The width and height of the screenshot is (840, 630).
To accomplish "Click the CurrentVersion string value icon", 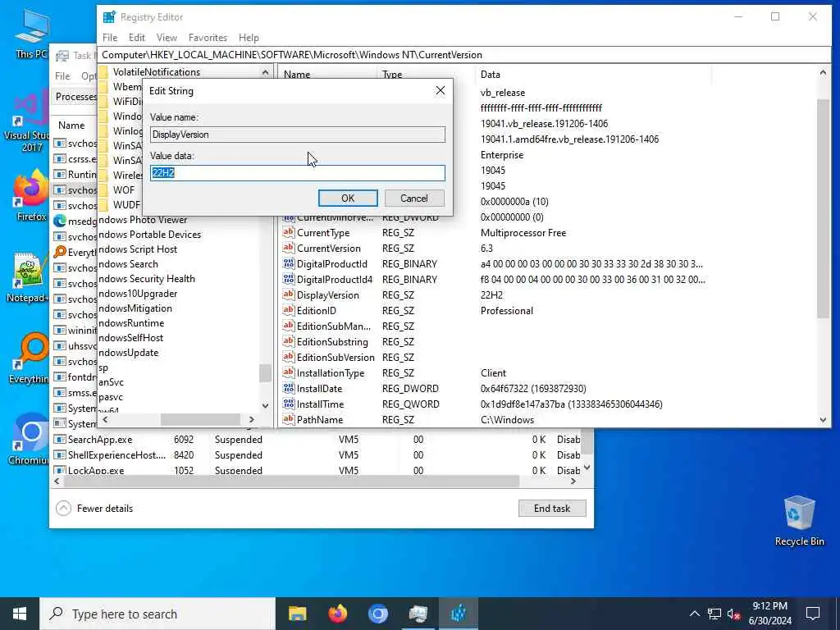I will tap(289, 248).
